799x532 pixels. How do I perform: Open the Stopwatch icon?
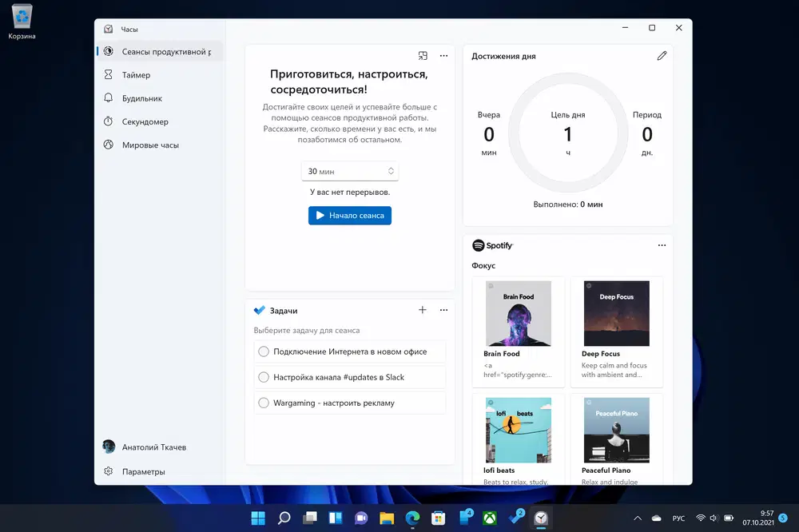(108, 121)
